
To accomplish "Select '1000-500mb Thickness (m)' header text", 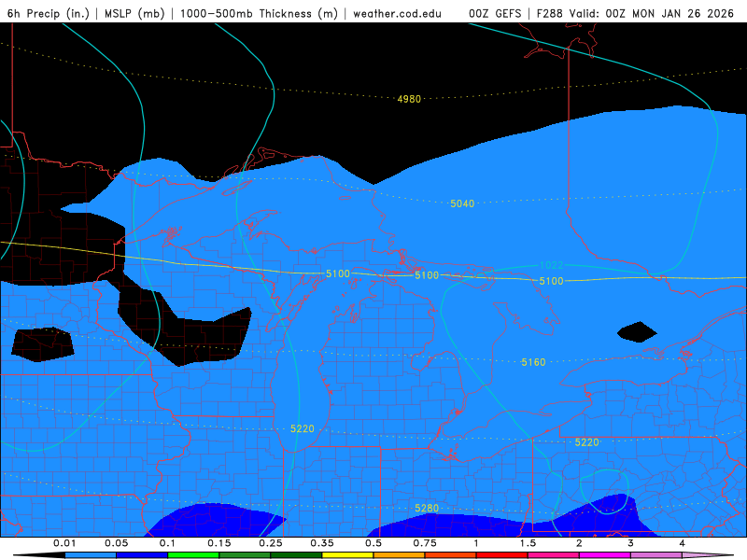I will pyautogui.click(x=259, y=13).
